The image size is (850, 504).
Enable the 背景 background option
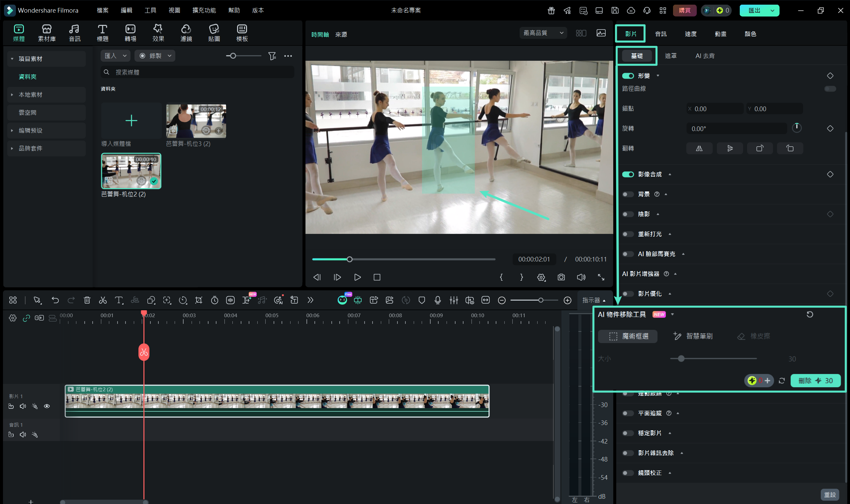628,194
